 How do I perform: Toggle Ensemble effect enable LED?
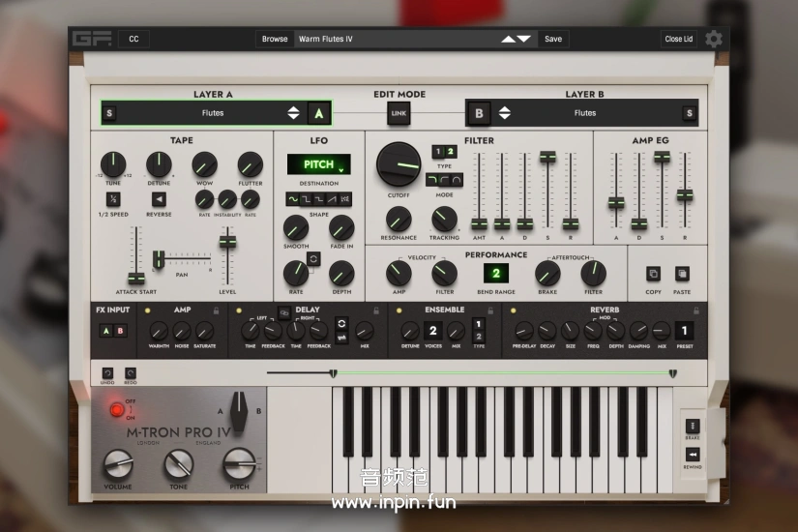pyautogui.click(x=399, y=310)
